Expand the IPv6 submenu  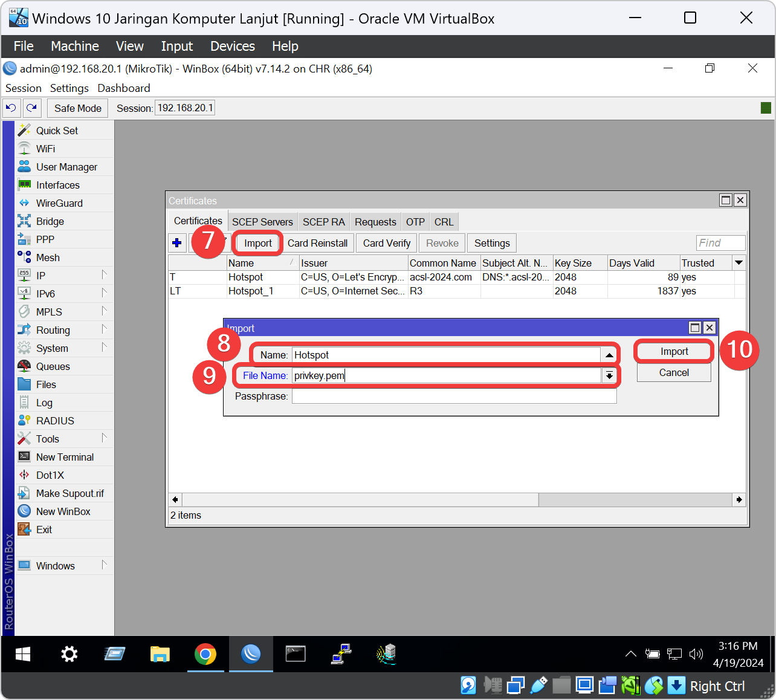(104, 293)
